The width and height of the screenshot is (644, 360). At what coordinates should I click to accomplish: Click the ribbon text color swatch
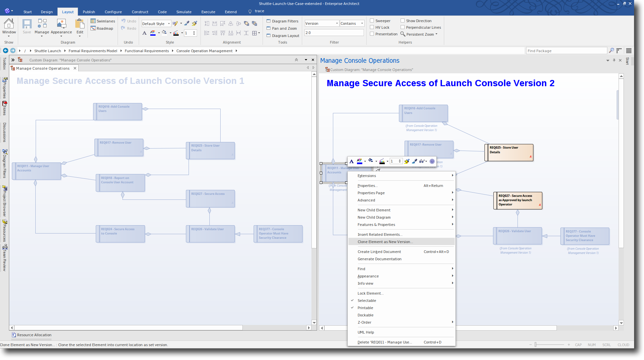point(153,33)
